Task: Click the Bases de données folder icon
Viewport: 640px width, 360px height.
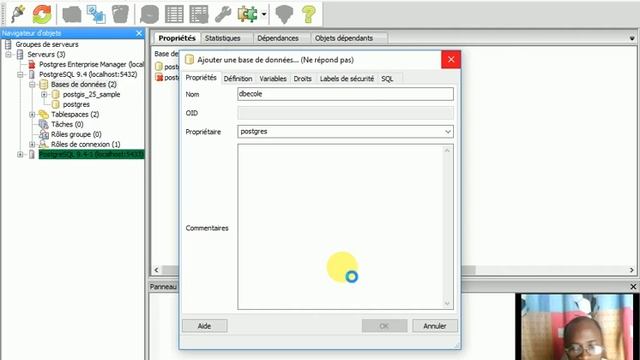Action: 44,84
